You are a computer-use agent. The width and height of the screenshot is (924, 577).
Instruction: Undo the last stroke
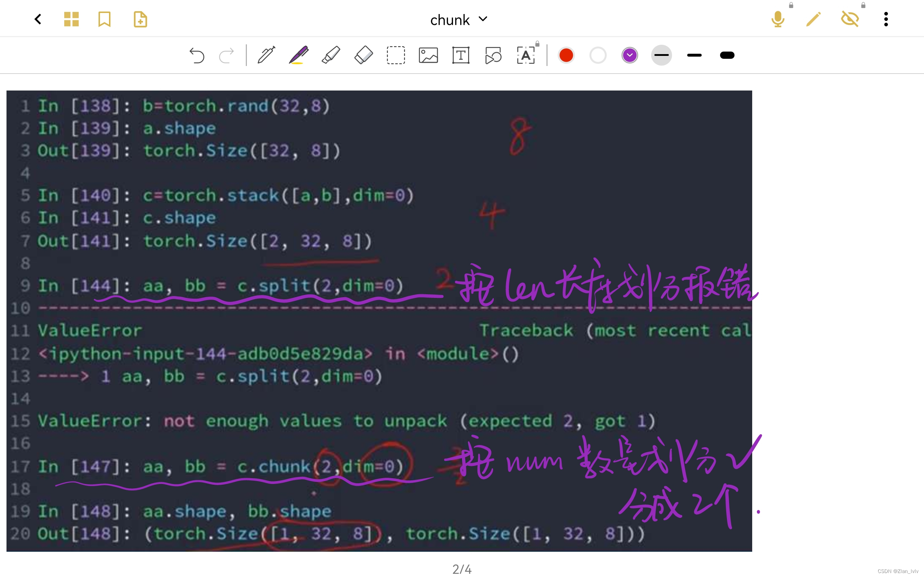pyautogui.click(x=197, y=55)
